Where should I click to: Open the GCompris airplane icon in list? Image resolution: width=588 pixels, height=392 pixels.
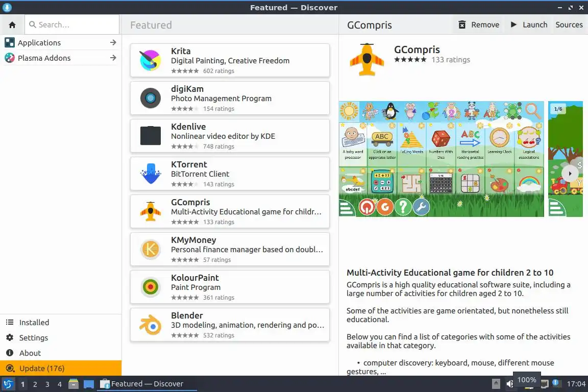[x=151, y=211]
